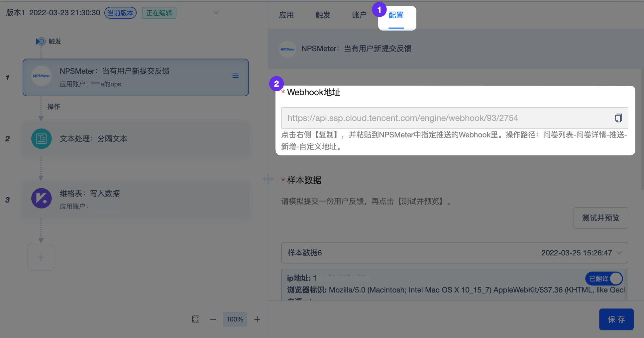Viewport: 644px width, 338px height.
Task: Copy the Webhook address with the copy icon
Action: (x=618, y=118)
